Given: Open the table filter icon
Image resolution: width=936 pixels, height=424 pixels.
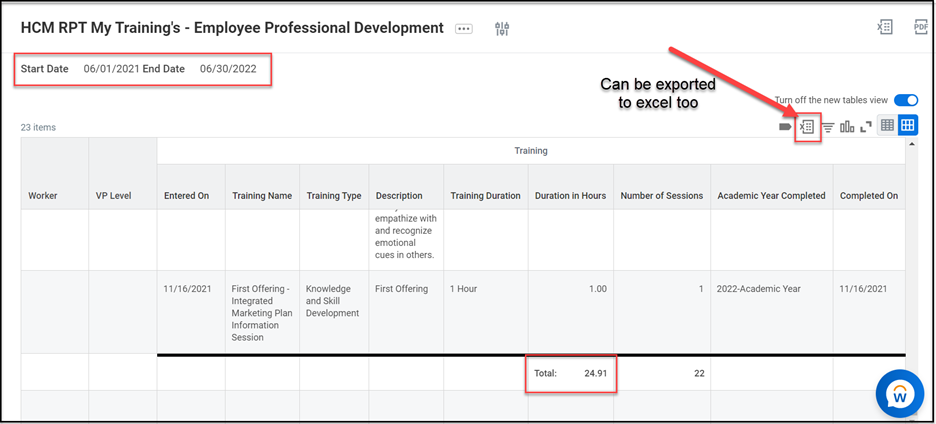Looking at the screenshot, I should coord(828,127).
